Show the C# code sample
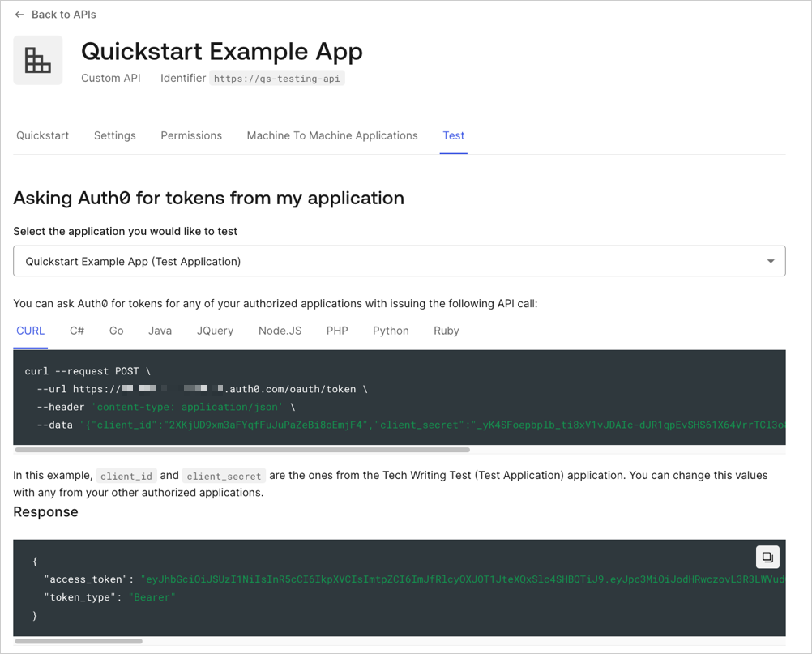The width and height of the screenshot is (812, 654). click(x=77, y=331)
